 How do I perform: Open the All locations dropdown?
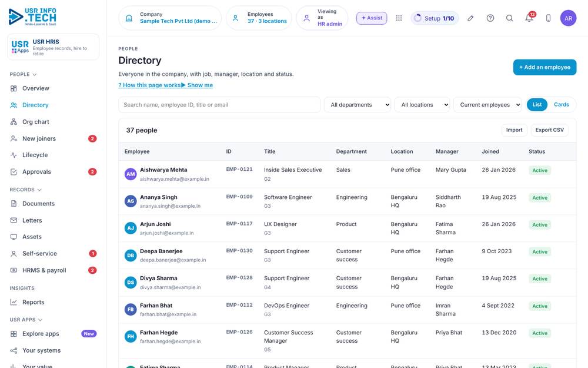pos(422,105)
